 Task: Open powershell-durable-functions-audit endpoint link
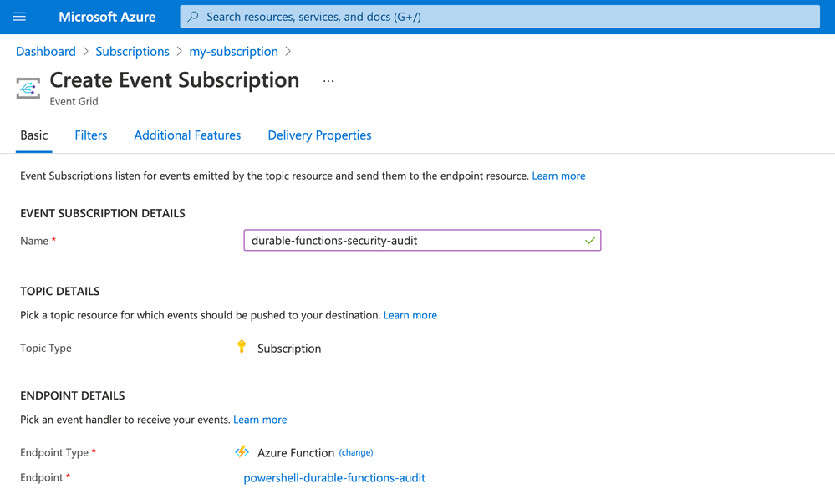[x=334, y=478]
